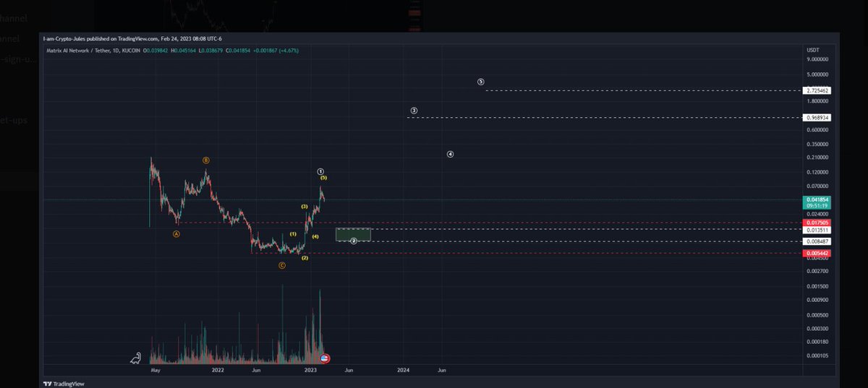Select the orange circled A wave label
This screenshot has height=388, width=868.
(x=177, y=233)
